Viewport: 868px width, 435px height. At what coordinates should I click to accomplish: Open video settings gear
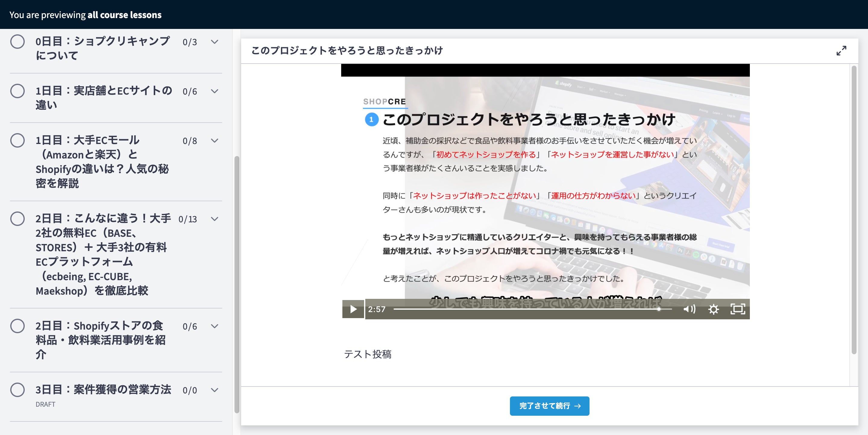click(713, 309)
